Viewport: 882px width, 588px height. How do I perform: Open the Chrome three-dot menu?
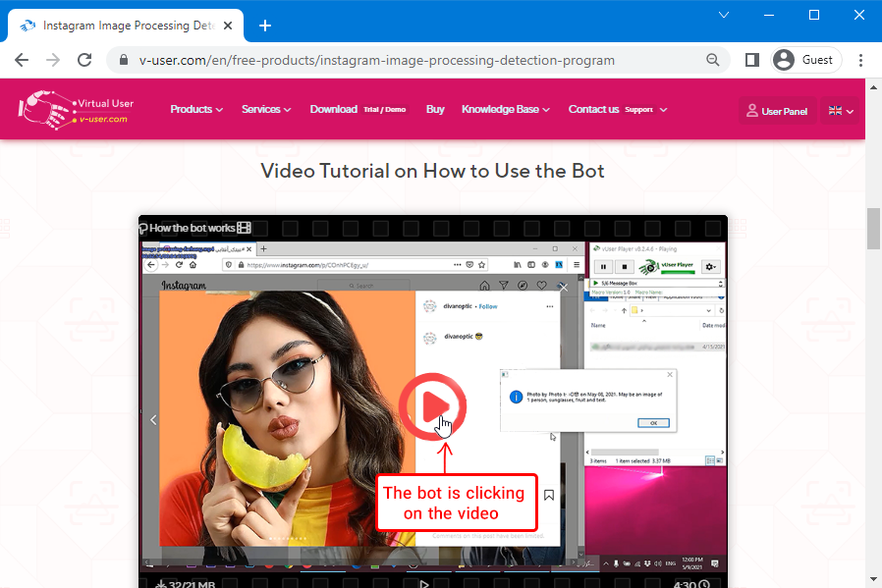coord(860,60)
